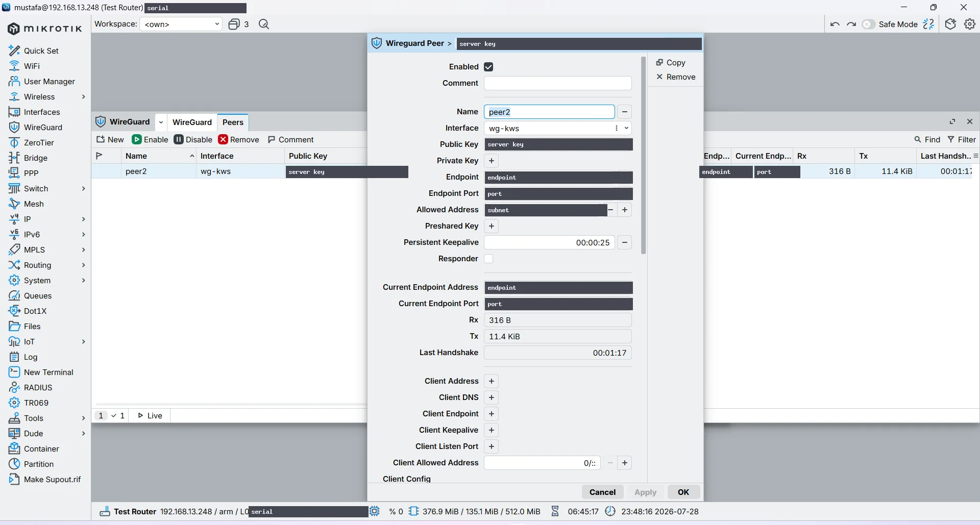Open the Container menu
The width and height of the screenshot is (980, 525).
tap(34, 448)
